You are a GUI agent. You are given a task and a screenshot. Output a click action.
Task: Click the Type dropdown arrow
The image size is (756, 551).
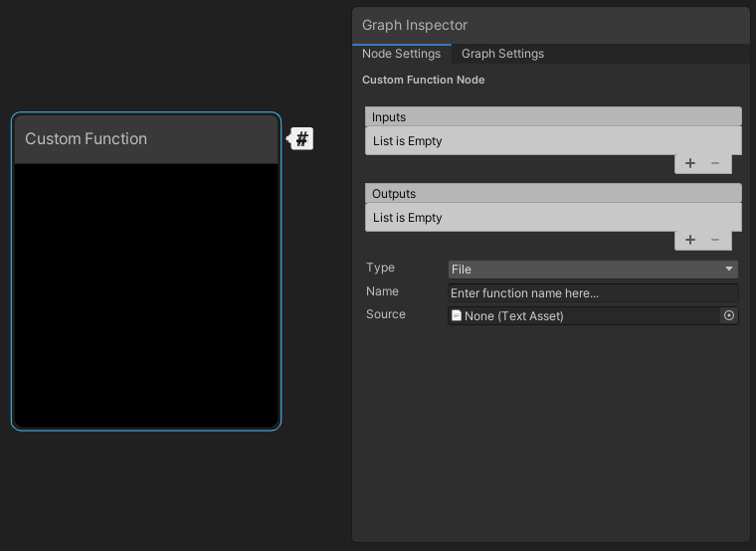(x=729, y=269)
